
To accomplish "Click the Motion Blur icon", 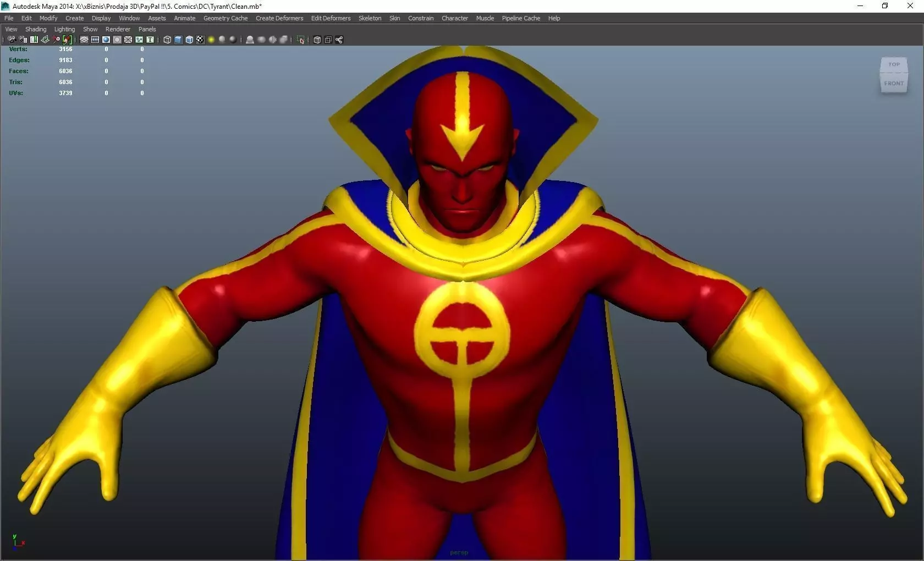I will point(261,40).
